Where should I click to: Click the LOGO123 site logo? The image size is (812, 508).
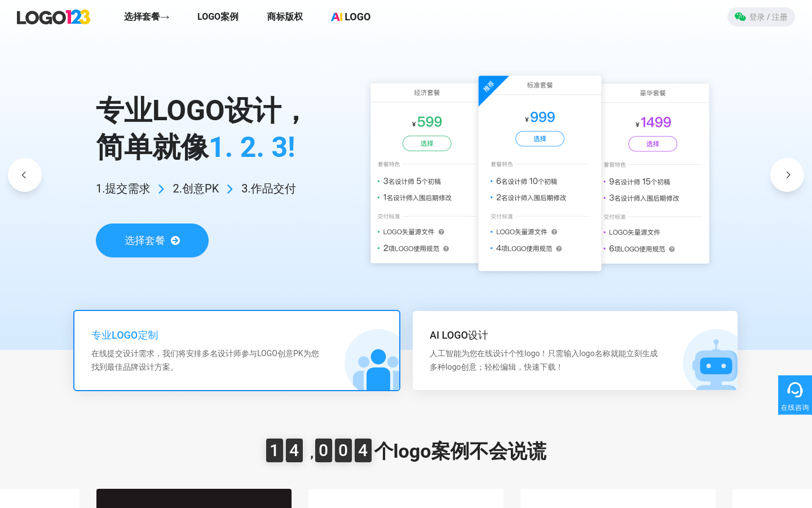coord(54,17)
